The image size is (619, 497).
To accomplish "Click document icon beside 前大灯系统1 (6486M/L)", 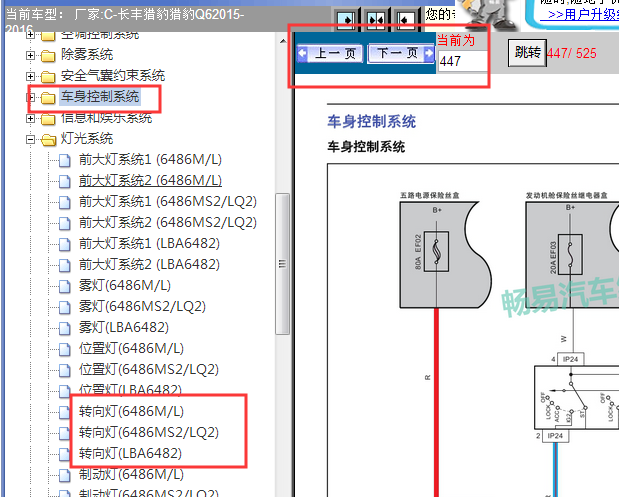I will pos(64,160).
